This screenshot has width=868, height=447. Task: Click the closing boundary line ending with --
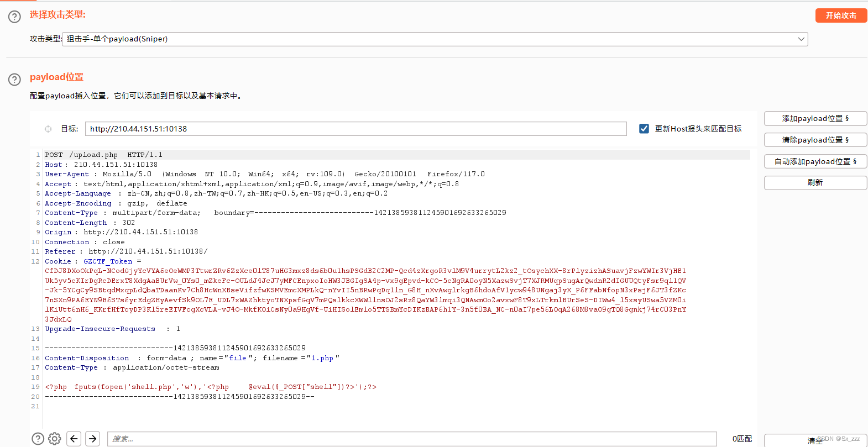(180, 397)
